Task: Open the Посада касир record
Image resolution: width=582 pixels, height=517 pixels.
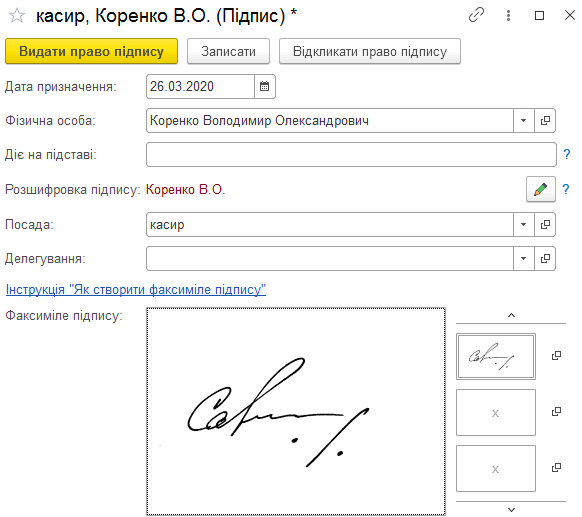Action: (545, 225)
